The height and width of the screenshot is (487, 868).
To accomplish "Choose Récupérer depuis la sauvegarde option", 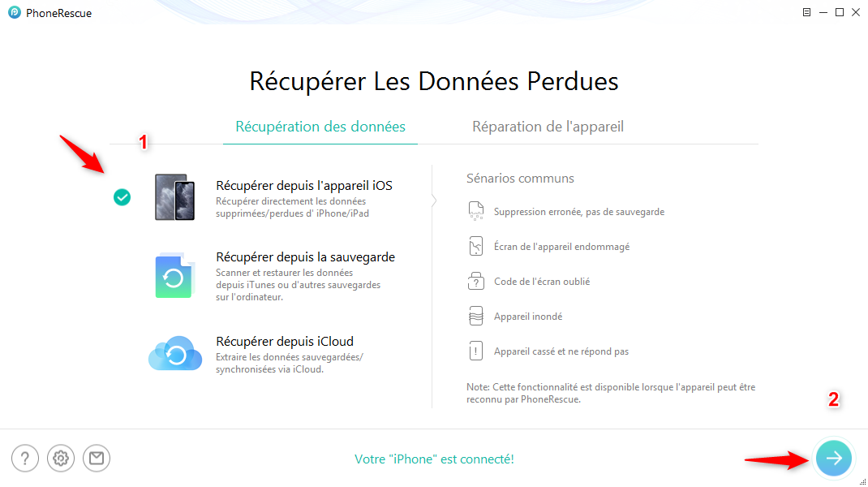I will coord(305,257).
